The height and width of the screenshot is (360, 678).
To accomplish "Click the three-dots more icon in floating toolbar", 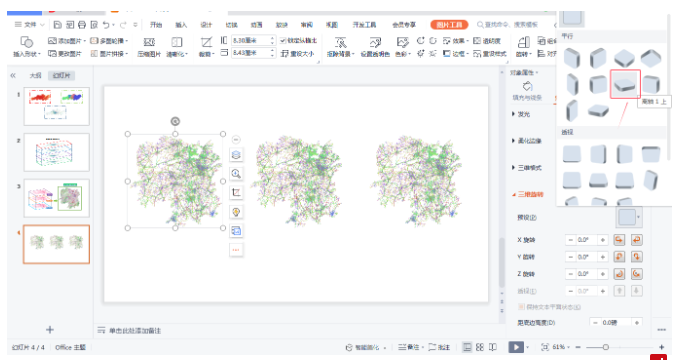I will 236,250.
